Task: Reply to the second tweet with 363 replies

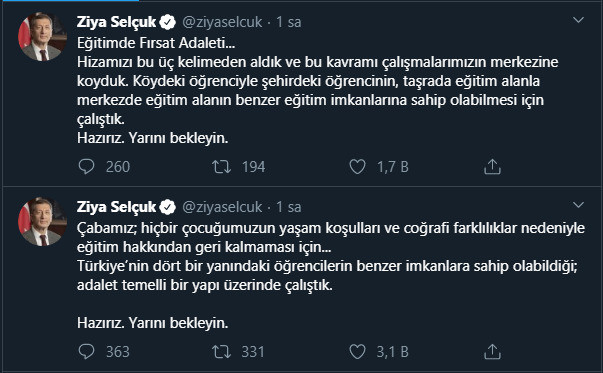Action: (x=87, y=351)
